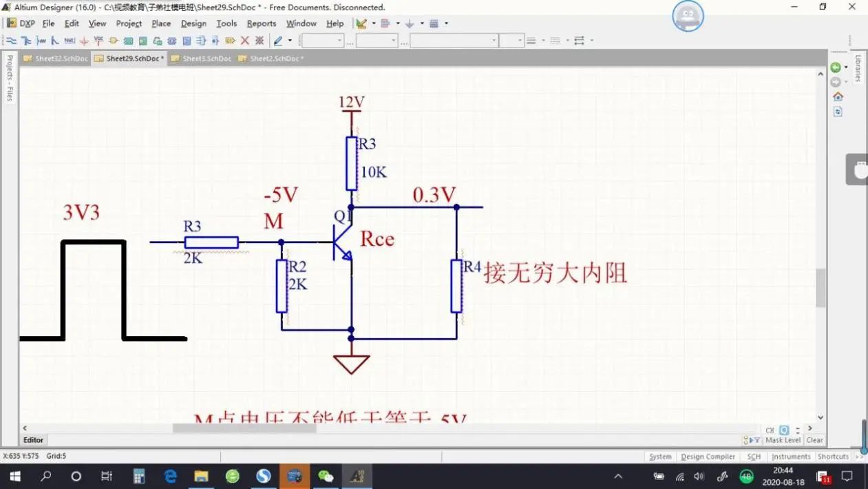Open the Project menu

pos(129,23)
